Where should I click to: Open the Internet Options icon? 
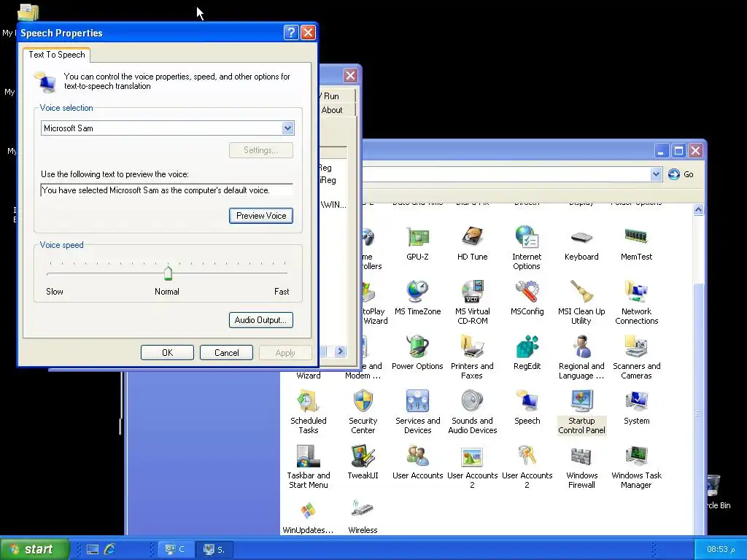(527, 248)
